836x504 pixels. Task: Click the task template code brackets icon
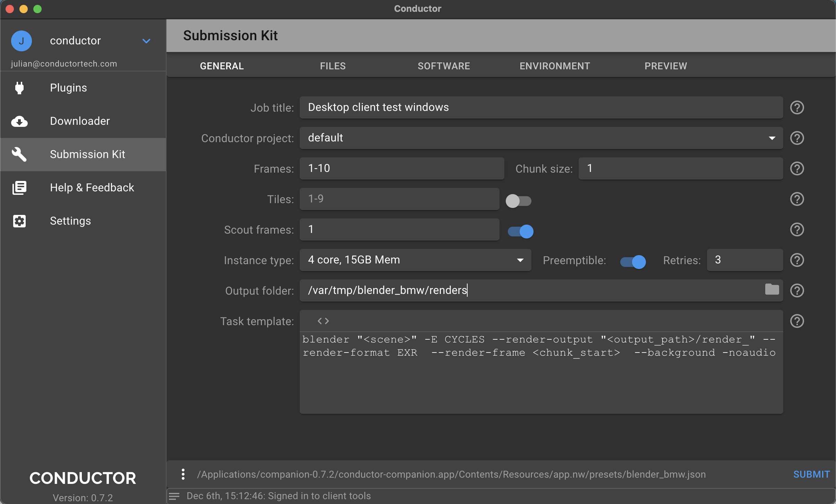pyautogui.click(x=323, y=321)
